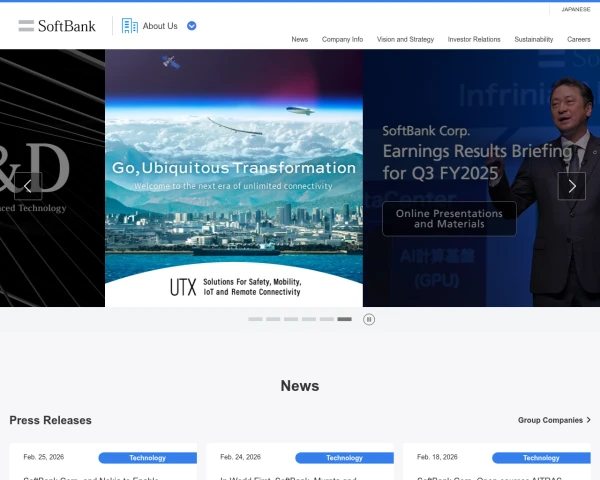
Task: Click the About Us building icon
Action: (130, 26)
